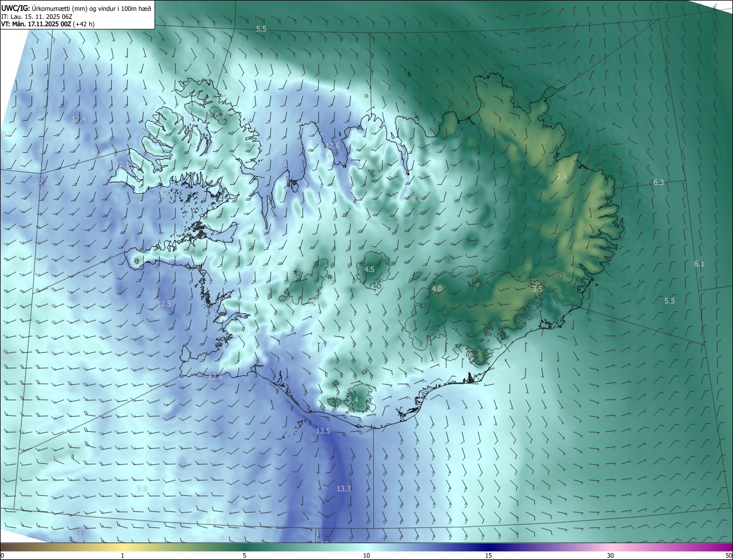
Task: Click the 6.3 value label
Action: pos(659,182)
